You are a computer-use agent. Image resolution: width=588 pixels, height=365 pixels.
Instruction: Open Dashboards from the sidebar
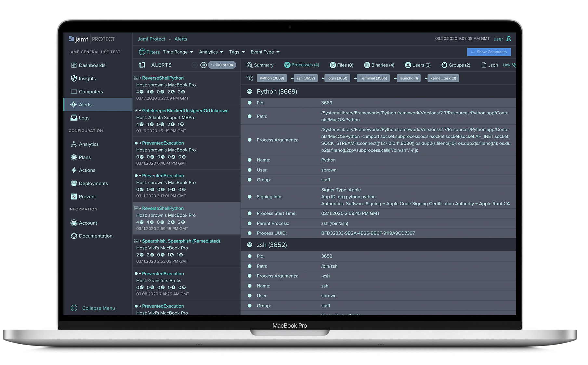click(x=88, y=65)
